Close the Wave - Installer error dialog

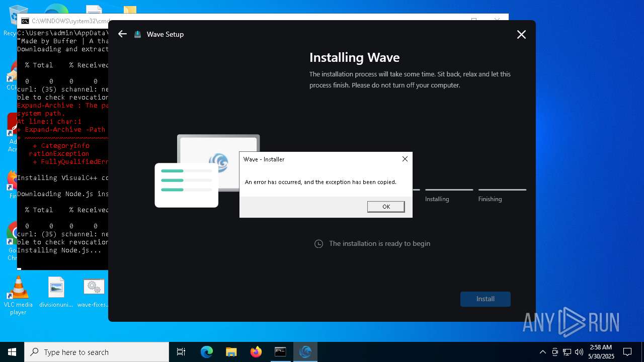(405, 159)
